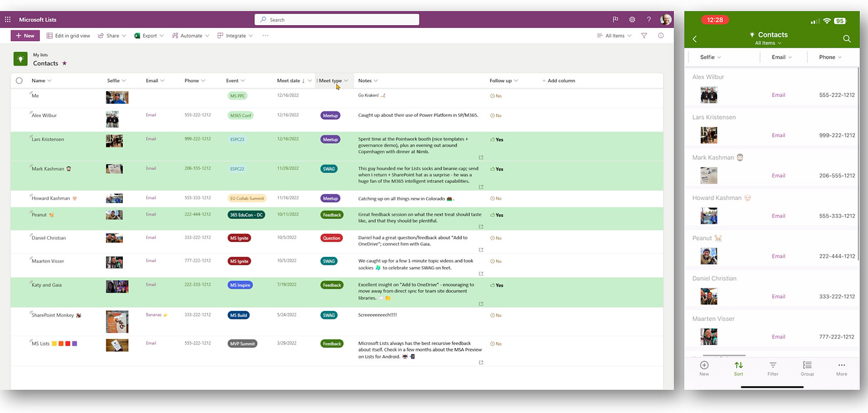The image size is (868, 413).
Task: Open the user profile avatar
Action: (666, 20)
